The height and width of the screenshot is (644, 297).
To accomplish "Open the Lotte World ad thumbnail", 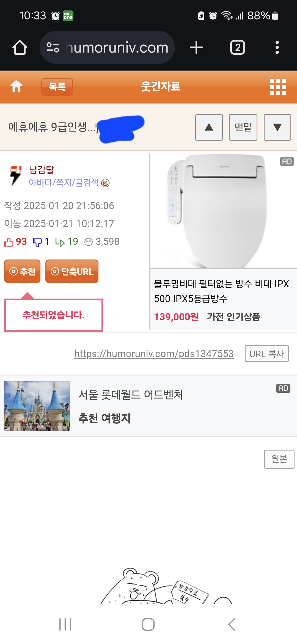I will tap(37, 406).
